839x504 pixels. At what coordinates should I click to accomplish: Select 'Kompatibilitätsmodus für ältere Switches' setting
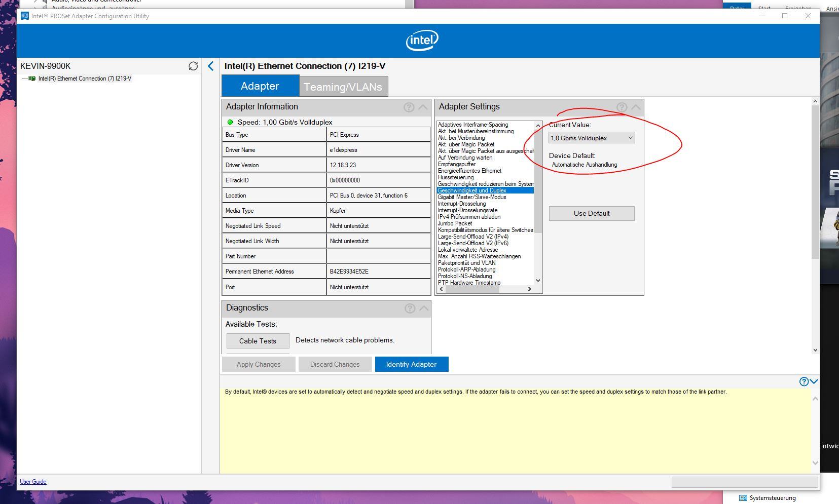485,230
